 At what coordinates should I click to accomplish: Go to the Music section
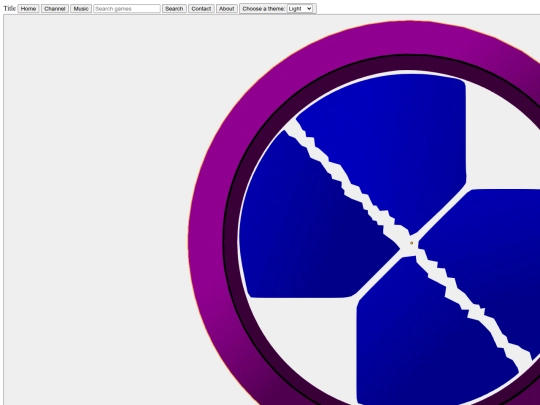point(81,9)
